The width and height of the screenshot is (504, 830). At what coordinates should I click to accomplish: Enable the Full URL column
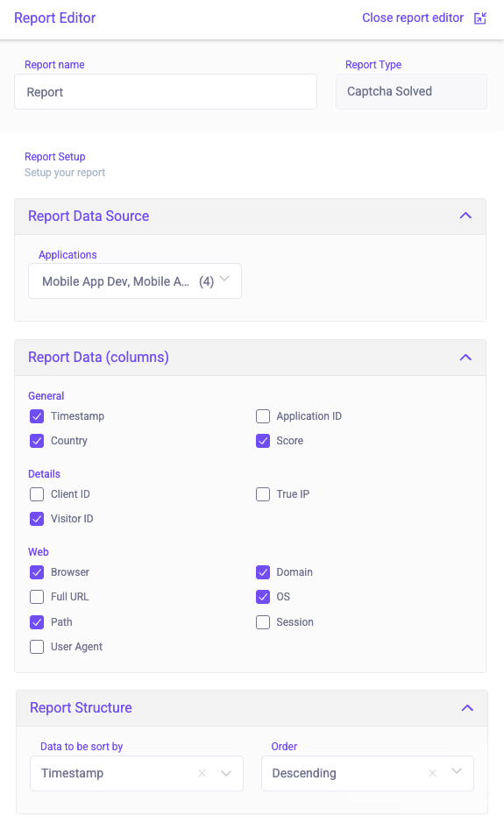coord(37,597)
